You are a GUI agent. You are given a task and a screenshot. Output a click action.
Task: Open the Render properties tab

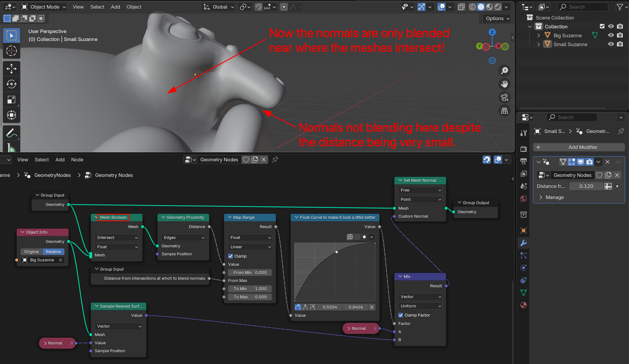[523, 149]
